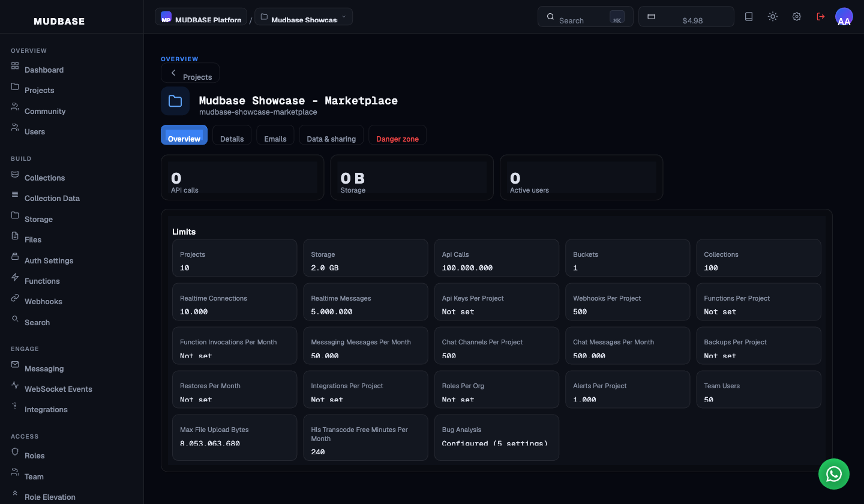Click the Limits section heading
The height and width of the screenshot is (504, 864).
(184, 232)
